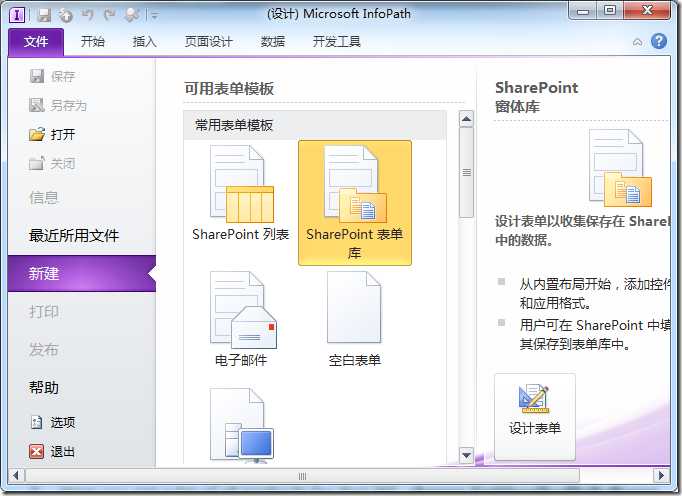Click 另存为 in the backstage menu
The width and height of the screenshot is (682, 496).
(x=58, y=105)
